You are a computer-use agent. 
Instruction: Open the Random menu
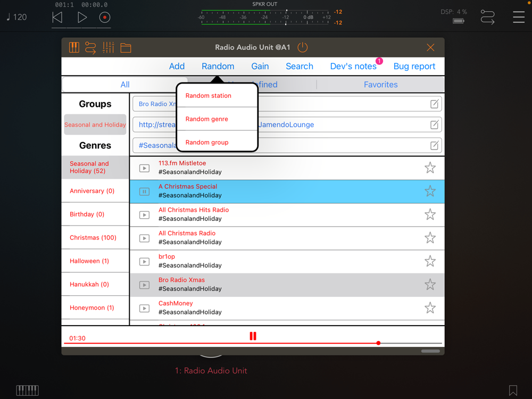coord(218,66)
